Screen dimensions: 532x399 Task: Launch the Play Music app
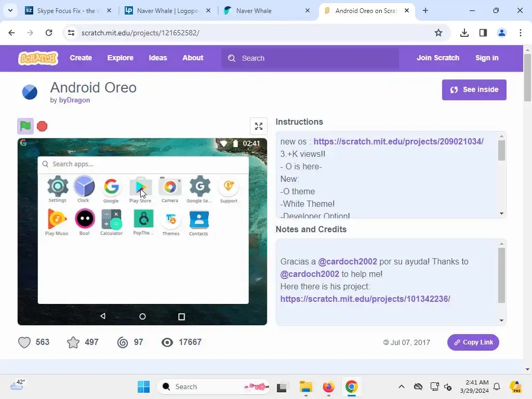57,222
